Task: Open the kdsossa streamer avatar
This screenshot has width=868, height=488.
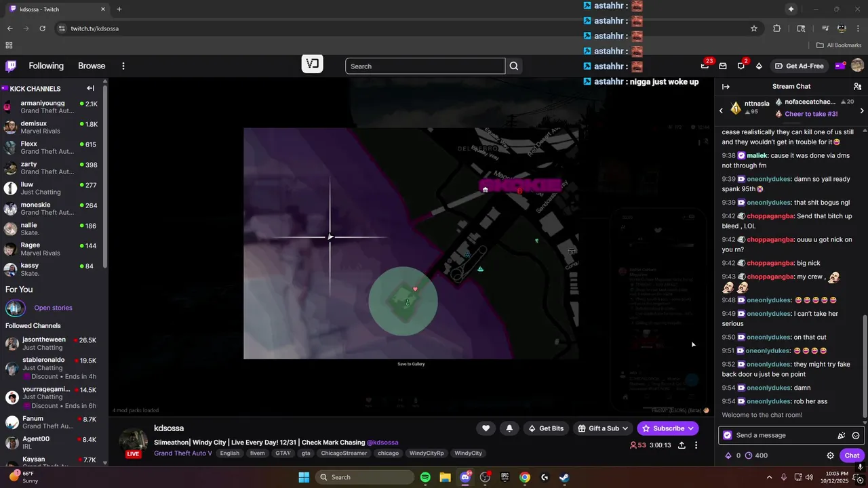Action: 134,442
